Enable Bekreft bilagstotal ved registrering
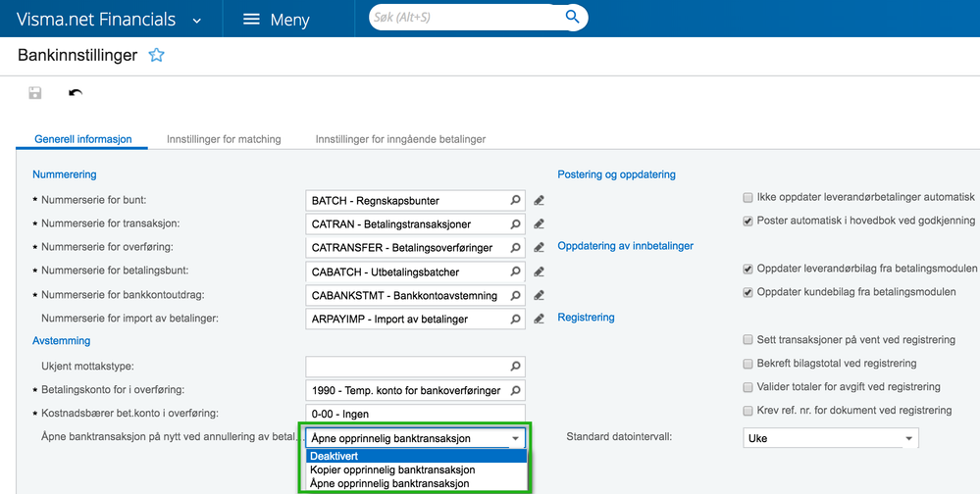 click(748, 364)
